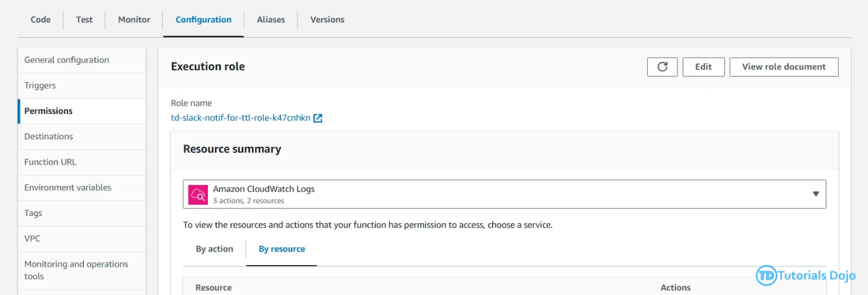Viewport: 868px width, 295px height.
Task: Click the refresh execution role icon button
Action: [662, 67]
